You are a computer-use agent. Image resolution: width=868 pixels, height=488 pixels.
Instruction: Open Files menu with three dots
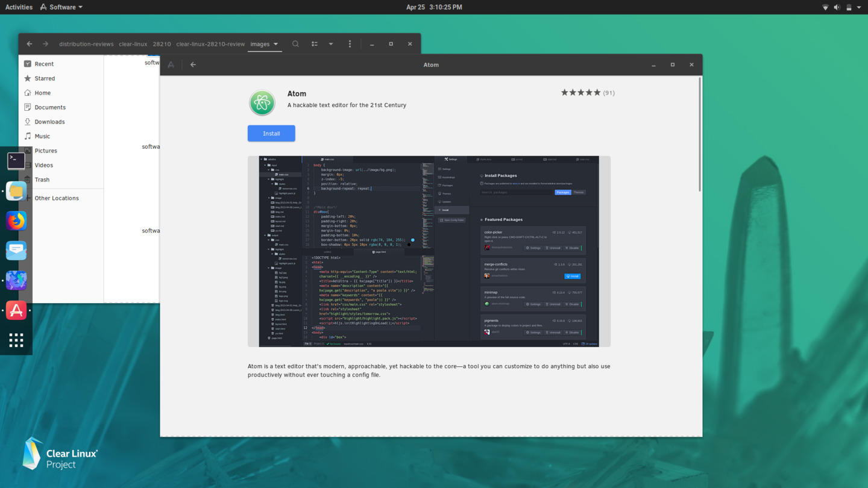click(x=350, y=44)
